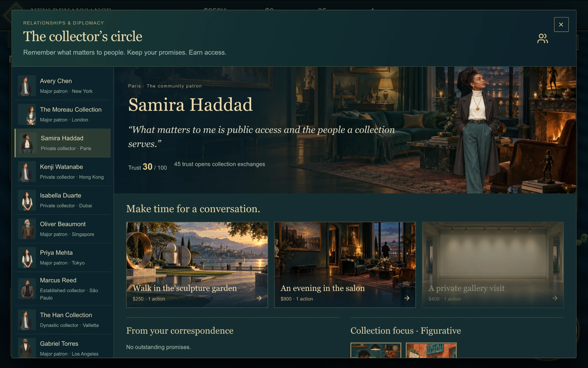Viewport: 588px width, 368px height.
Task: Click The Han Collection avatar
Action: tap(27, 320)
